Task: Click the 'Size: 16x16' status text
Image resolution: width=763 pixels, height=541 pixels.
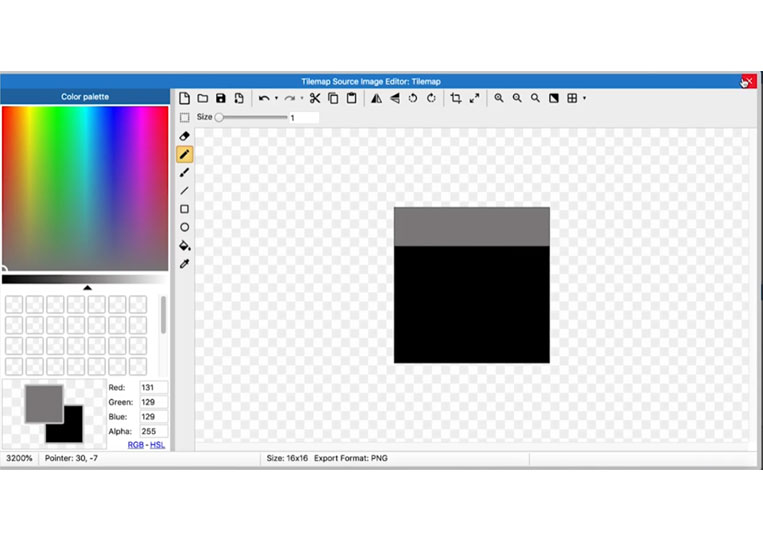Action: click(287, 458)
